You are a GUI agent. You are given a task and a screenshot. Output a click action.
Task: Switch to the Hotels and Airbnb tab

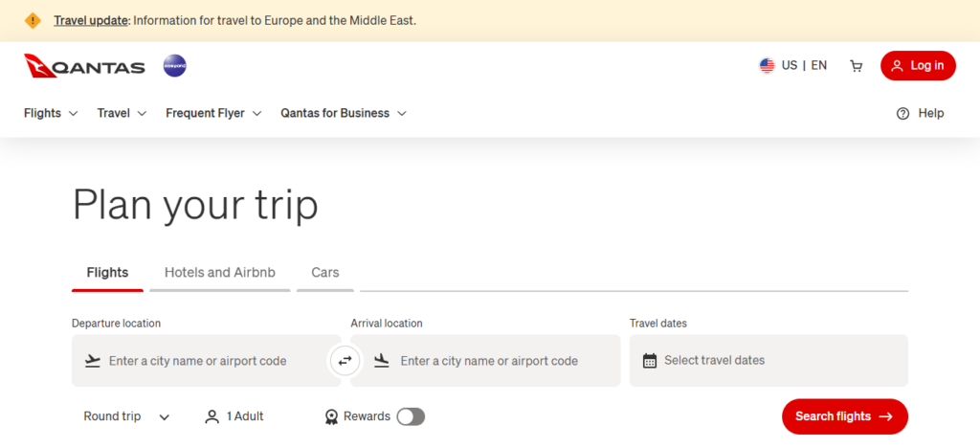click(220, 273)
